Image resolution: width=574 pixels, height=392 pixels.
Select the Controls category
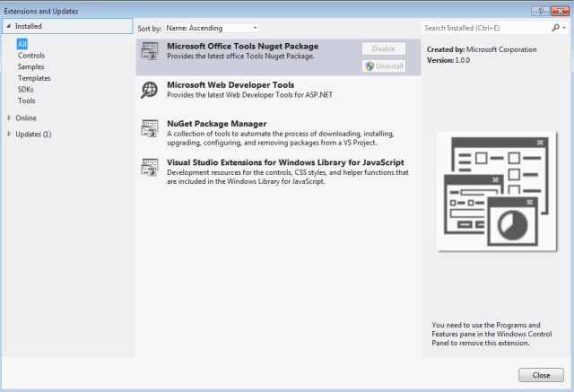coord(31,56)
